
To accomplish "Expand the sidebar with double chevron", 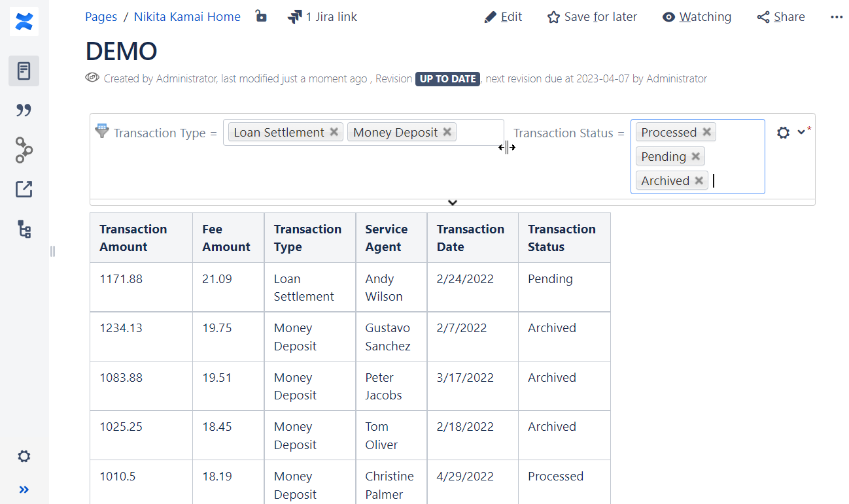I will point(24,490).
